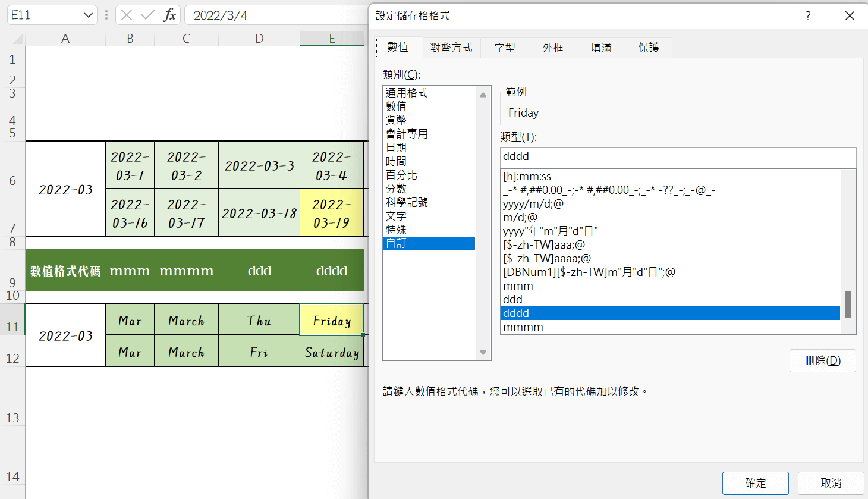Click the 類型 input field with dddd
Screen dimensions: 868x499
click(x=678, y=157)
